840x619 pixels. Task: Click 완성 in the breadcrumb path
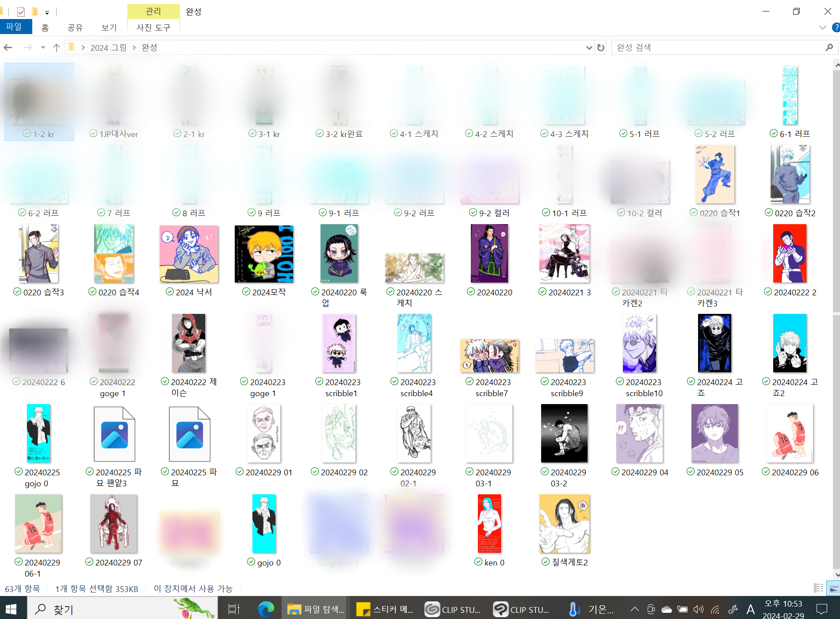tap(149, 47)
